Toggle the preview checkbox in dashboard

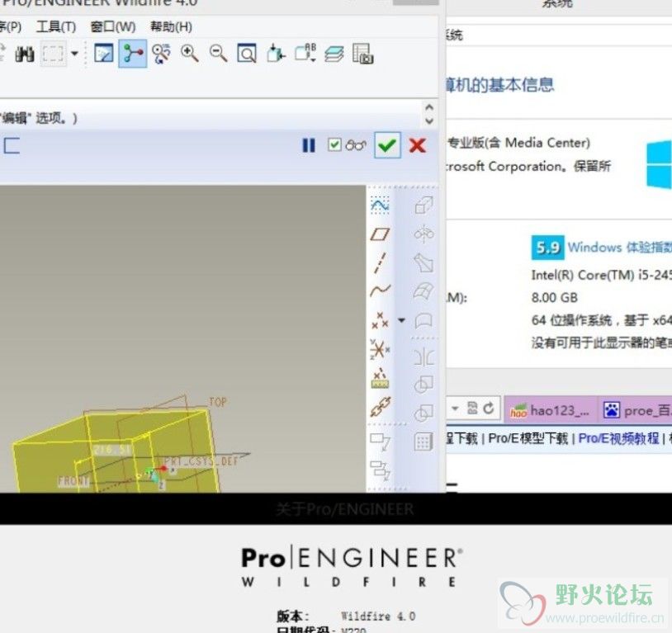[x=334, y=144]
